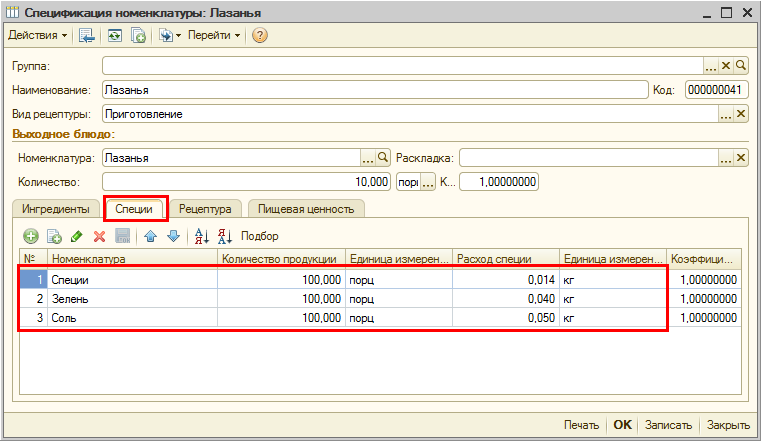Open selection list for Раскладка field
This screenshot has width=761, height=441.
(x=726, y=158)
